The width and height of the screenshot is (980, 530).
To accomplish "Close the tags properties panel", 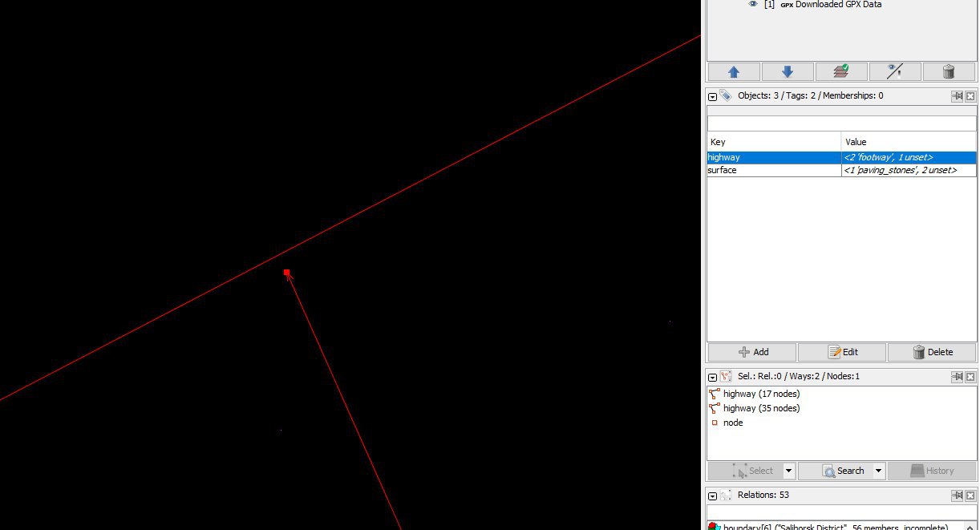I will 970,96.
